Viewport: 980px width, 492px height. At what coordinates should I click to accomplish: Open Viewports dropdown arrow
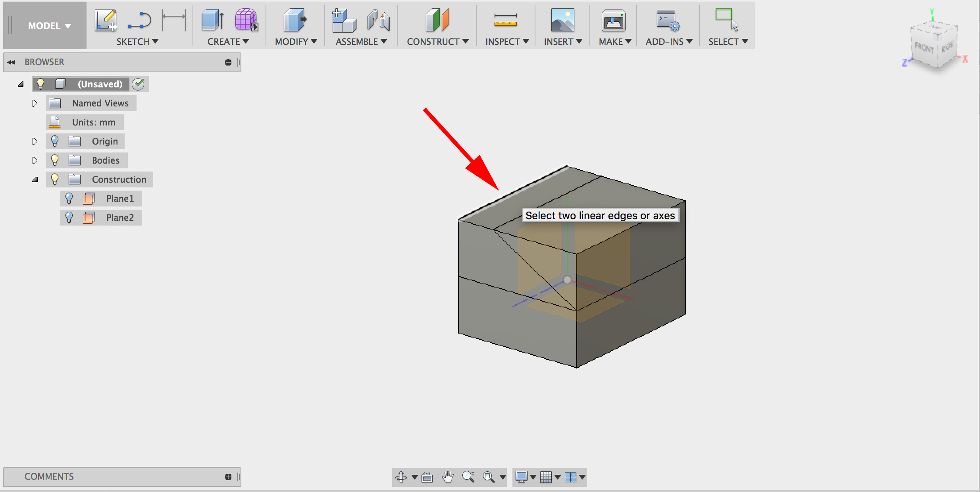[x=582, y=477]
